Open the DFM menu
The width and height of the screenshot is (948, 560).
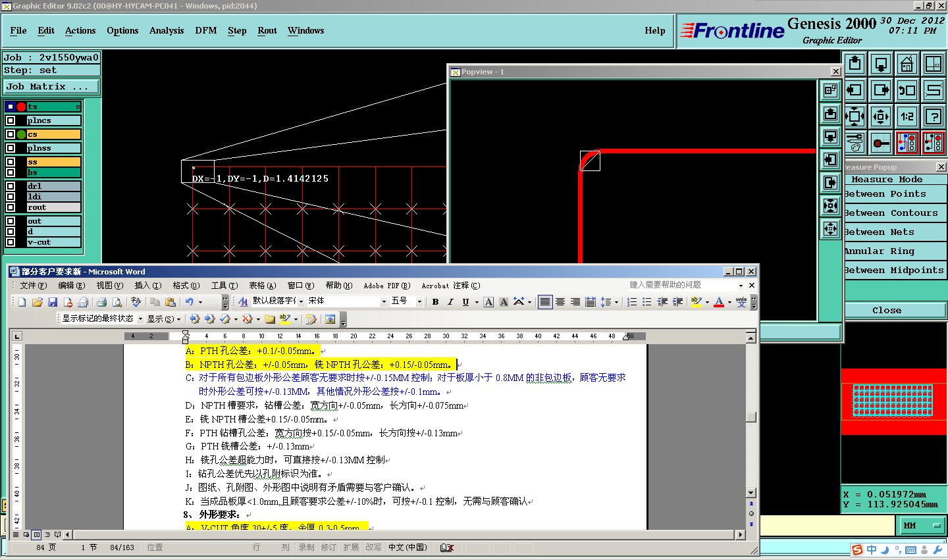tap(206, 30)
